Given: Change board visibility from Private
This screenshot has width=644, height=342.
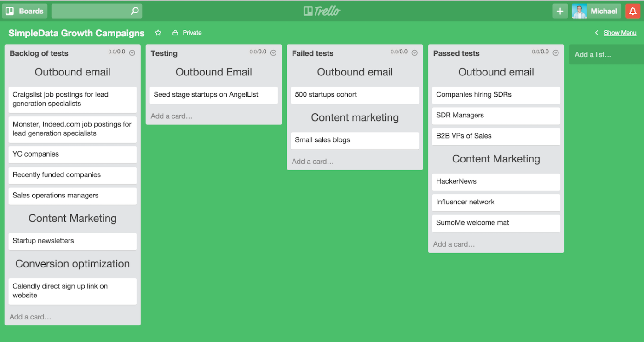Looking at the screenshot, I should tap(187, 33).
